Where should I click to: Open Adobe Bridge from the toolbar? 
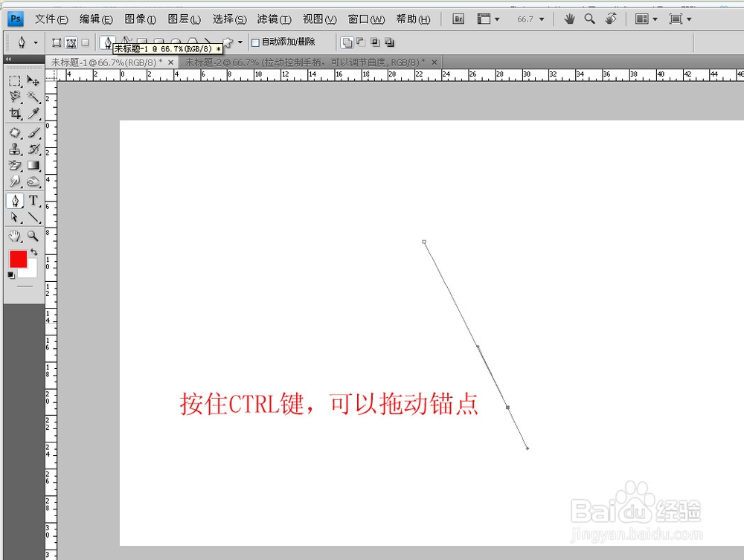coord(458,19)
